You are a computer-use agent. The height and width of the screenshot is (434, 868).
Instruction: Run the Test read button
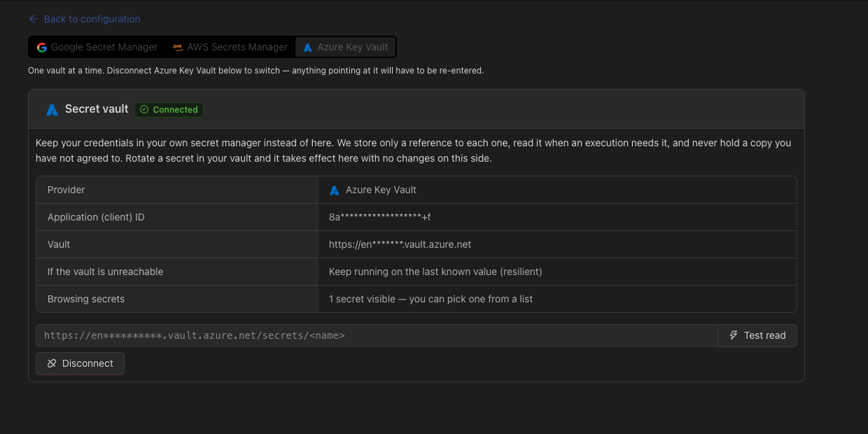pyautogui.click(x=757, y=335)
